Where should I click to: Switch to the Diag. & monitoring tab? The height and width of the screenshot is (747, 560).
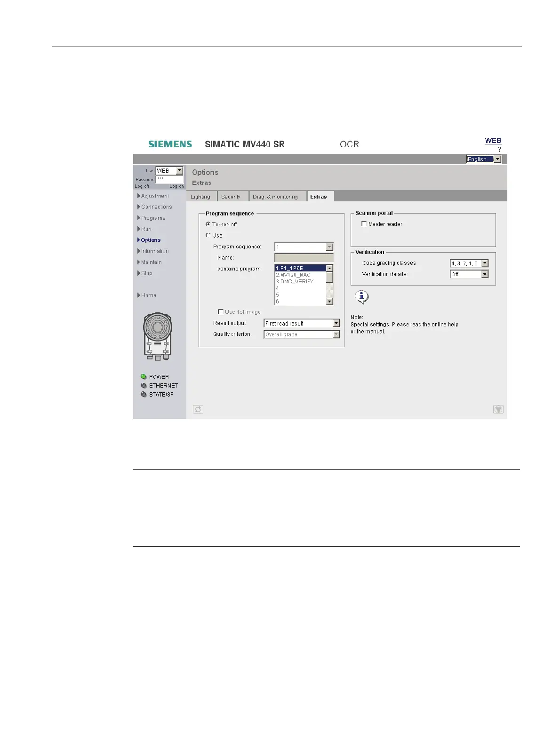pos(277,197)
